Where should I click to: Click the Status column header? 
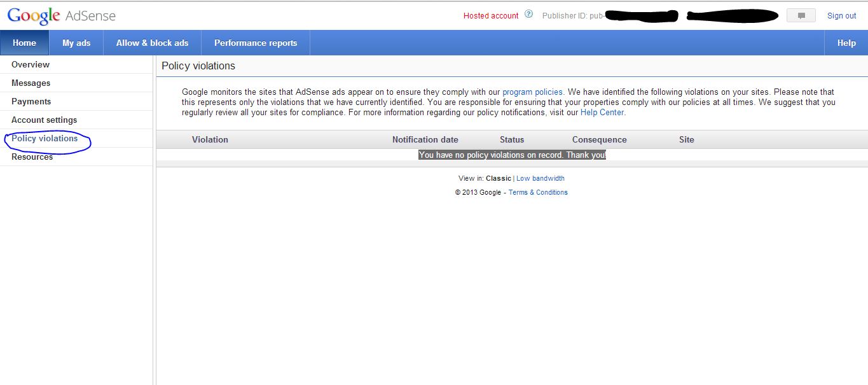[511, 139]
